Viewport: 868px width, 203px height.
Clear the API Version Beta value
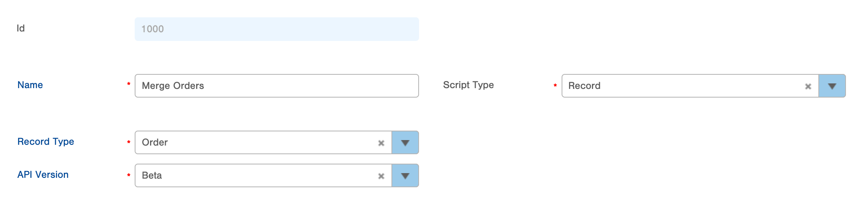[381, 176]
